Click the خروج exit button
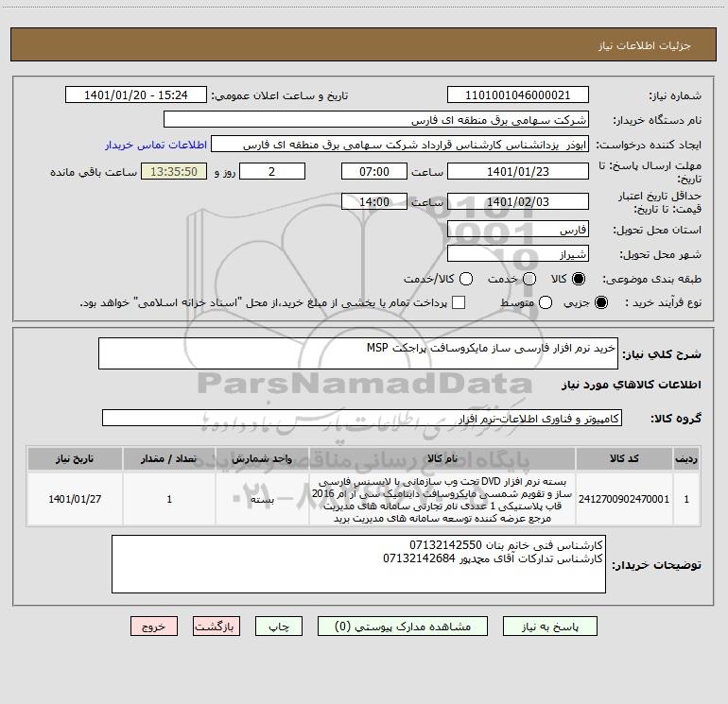 (154, 627)
